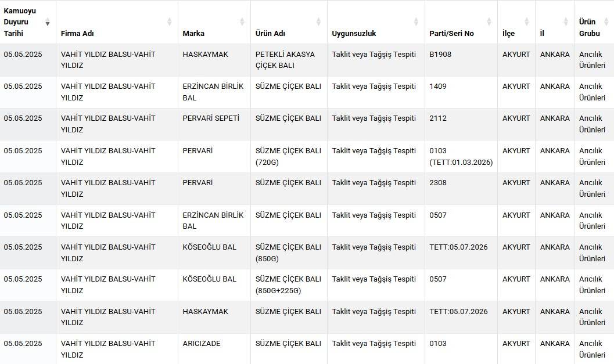Image resolution: width=614 pixels, height=364 pixels.
Task: Click the Firma Adı column sort icon
Action: click(x=169, y=22)
